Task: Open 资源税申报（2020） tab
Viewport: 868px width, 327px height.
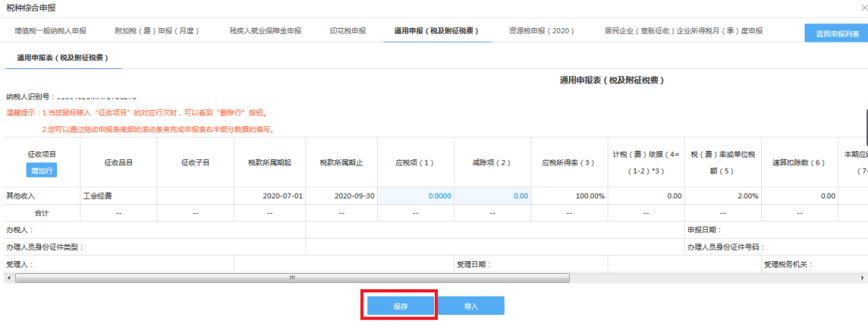Action: click(542, 31)
